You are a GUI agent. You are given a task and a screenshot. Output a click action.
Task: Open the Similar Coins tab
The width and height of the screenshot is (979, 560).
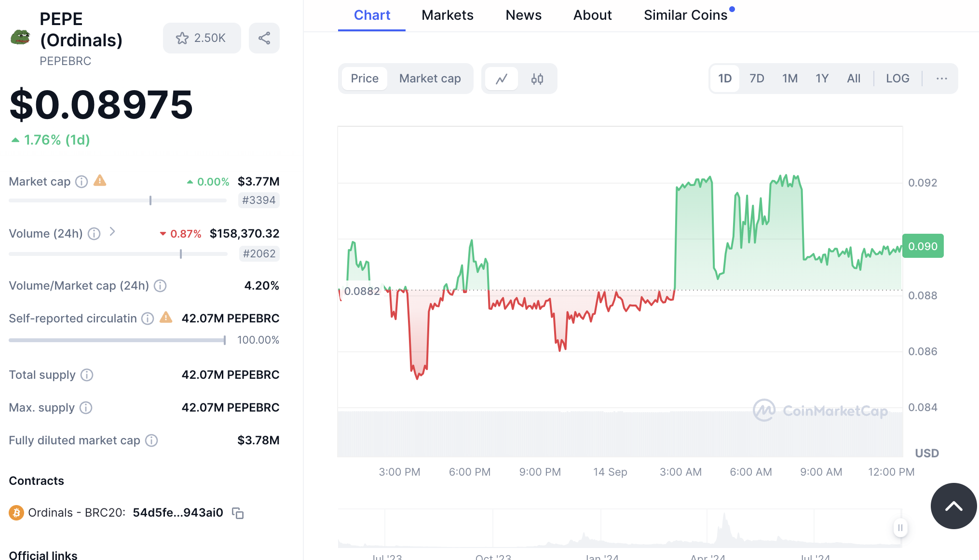pyautogui.click(x=685, y=15)
